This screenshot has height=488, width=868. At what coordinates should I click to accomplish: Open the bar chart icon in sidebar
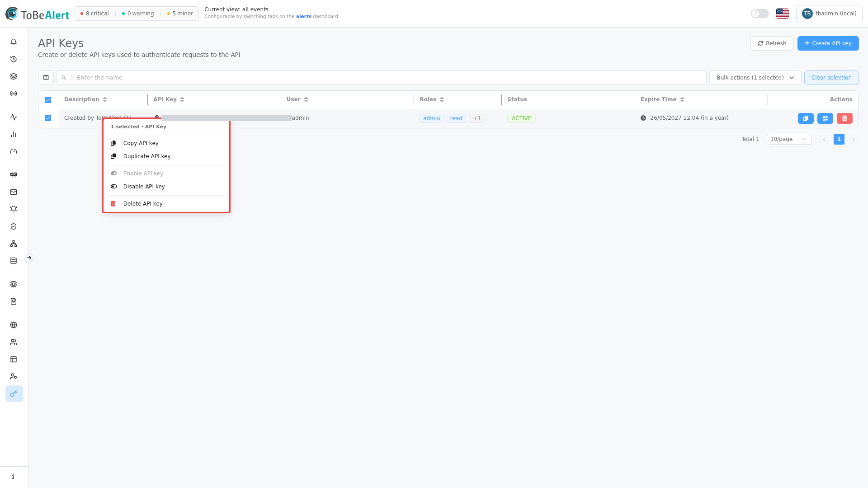tap(14, 134)
